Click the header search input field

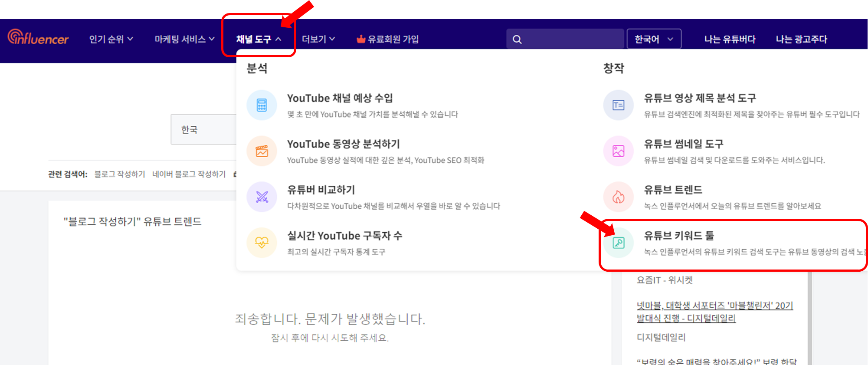(x=565, y=39)
